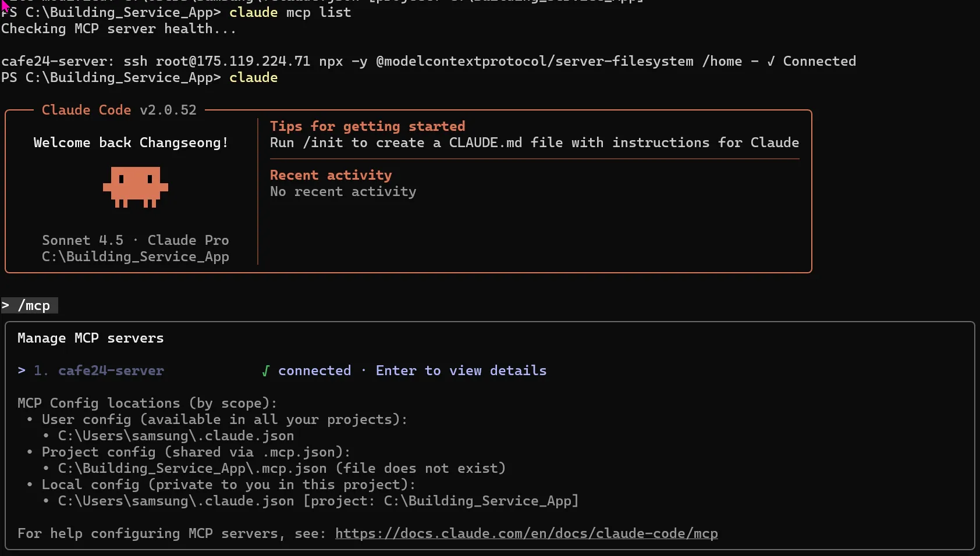Viewport: 980px width, 556px height.
Task: Click the Recent activity heading
Action: point(331,176)
